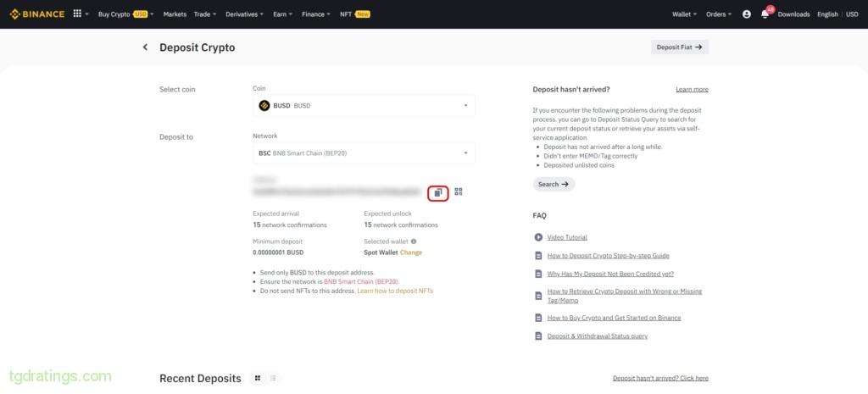This screenshot has height=394, width=868.
Task: Expand the Wallet menu
Action: [684, 14]
